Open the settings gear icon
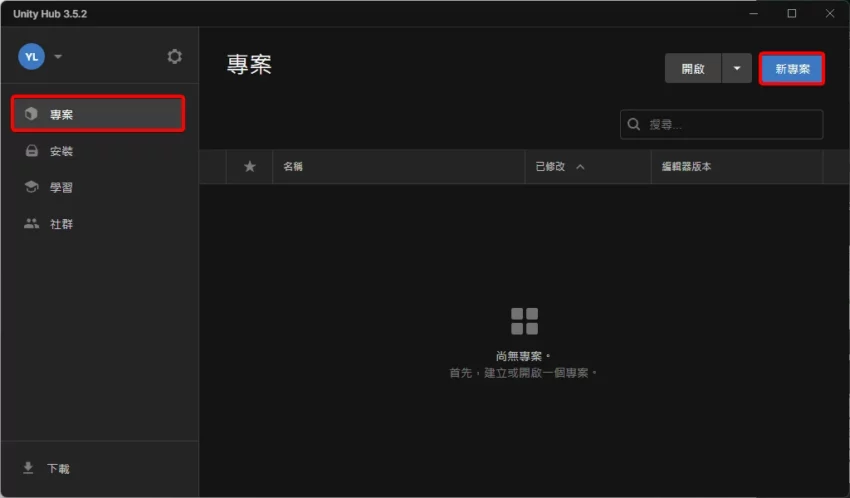The image size is (850, 498). click(x=175, y=57)
